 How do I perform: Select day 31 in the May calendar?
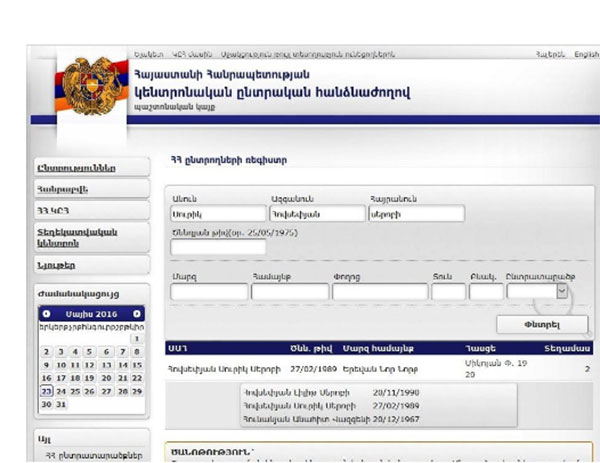[62, 404]
